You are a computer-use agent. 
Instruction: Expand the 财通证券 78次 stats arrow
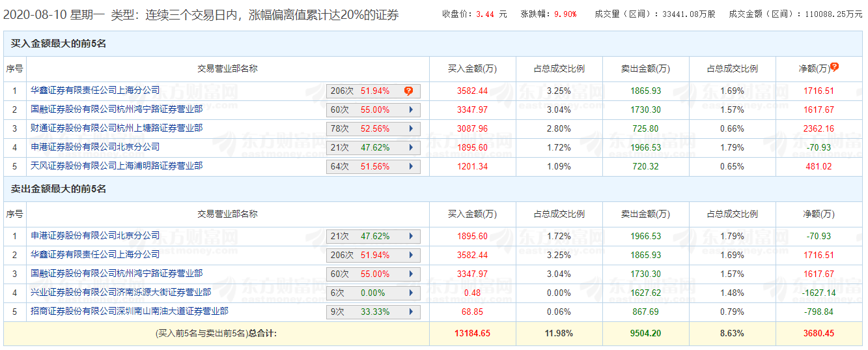[x=411, y=129]
